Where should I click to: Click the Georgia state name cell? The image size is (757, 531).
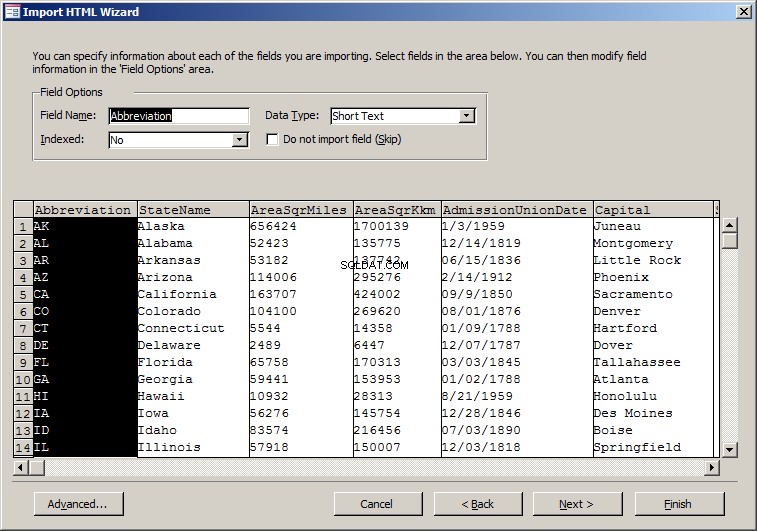point(193,379)
